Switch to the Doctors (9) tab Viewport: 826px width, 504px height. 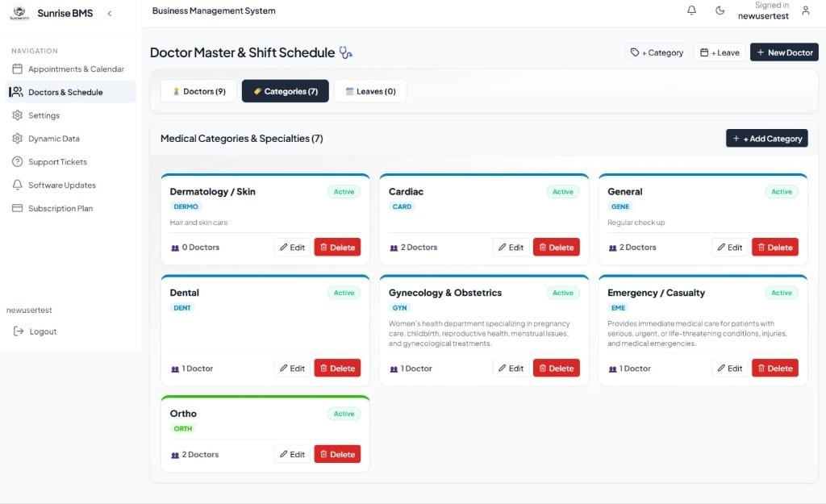click(x=199, y=91)
